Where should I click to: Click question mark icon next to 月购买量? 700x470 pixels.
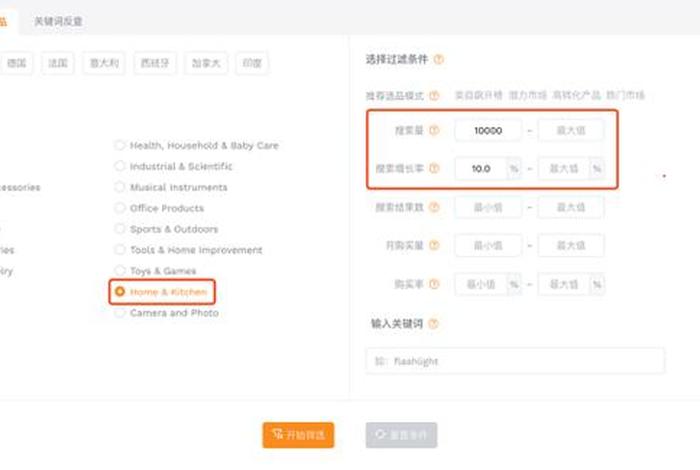click(434, 245)
